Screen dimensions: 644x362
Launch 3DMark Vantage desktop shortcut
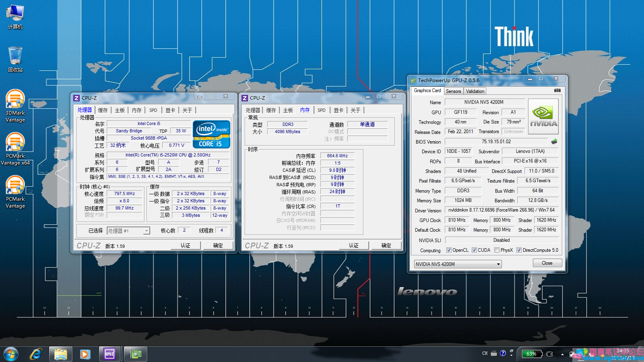pos(15,106)
